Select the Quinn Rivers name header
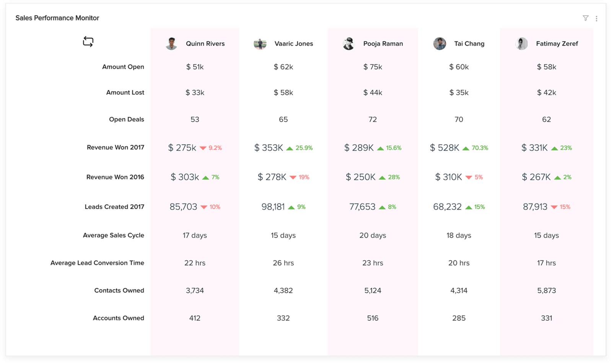612x364 pixels. (x=205, y=44)
